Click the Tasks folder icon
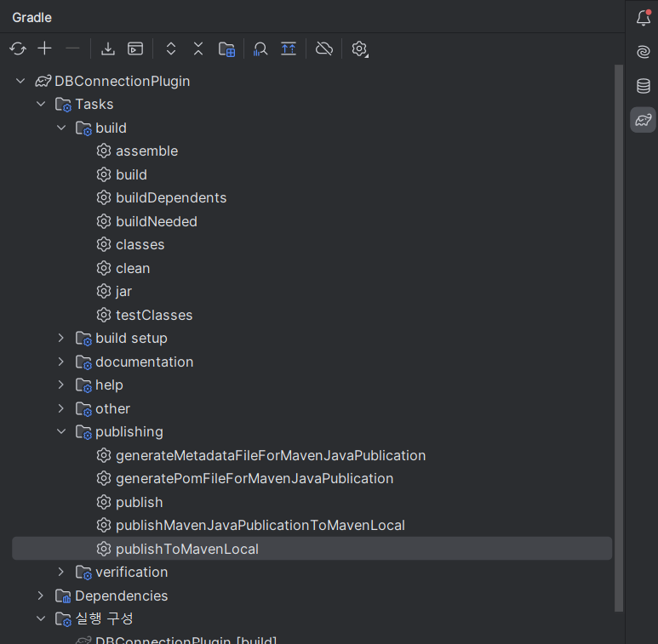This screenshot has width=658, height=644. [x=63, y=105]
